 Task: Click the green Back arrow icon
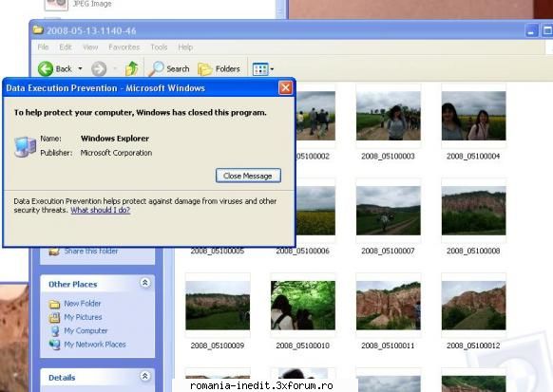coord(46,68)
